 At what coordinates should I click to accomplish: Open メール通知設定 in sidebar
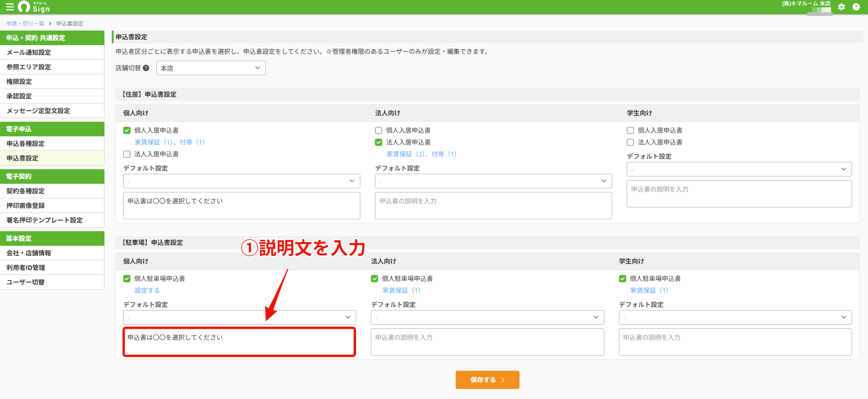coord(52,52)
